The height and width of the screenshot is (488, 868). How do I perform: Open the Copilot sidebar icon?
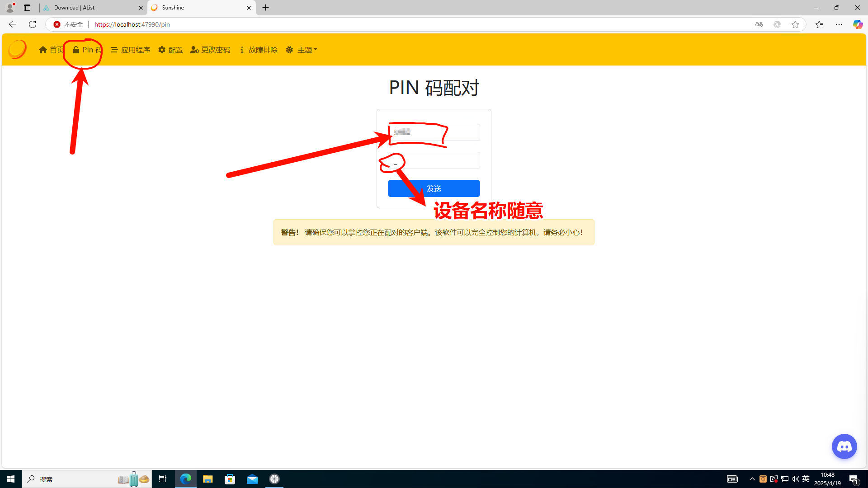coord(857,24)
